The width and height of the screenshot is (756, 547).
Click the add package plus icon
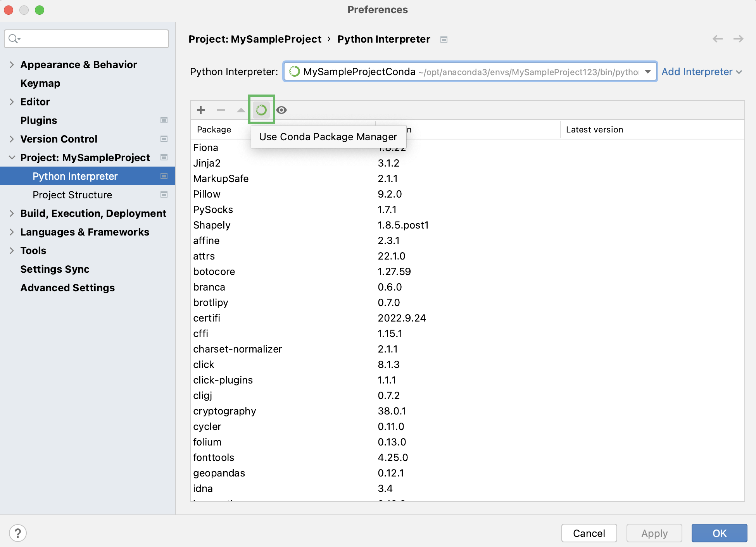coord(201,110)
